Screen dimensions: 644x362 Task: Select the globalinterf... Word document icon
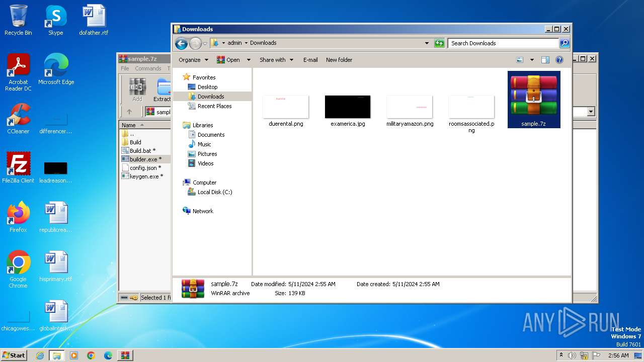[56, 316]
